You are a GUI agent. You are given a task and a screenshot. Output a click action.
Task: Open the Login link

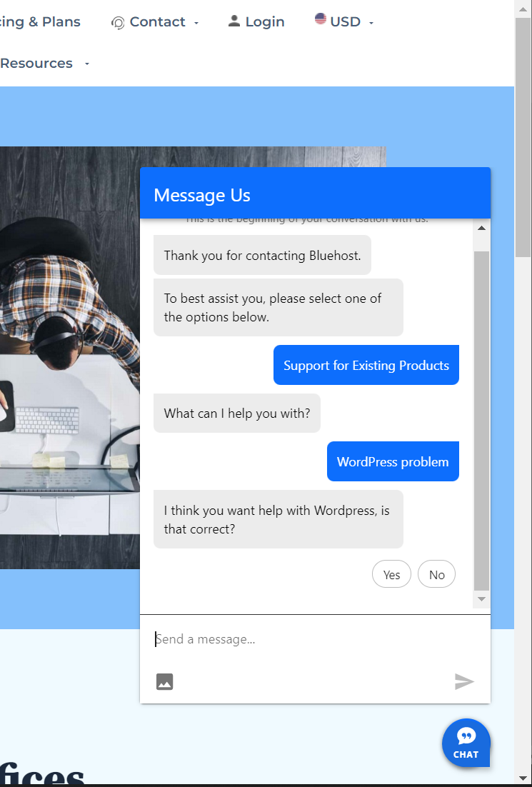(256, 21)
